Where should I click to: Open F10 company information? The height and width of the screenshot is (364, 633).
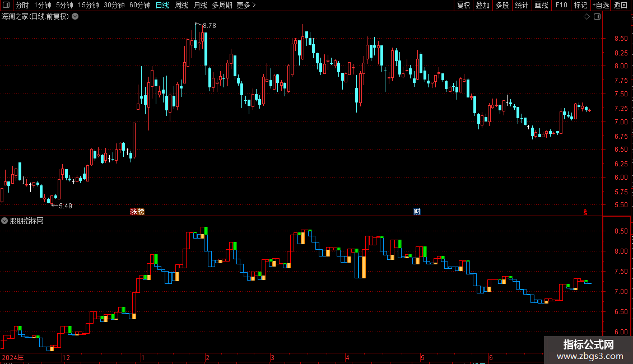(x=561, y=5)
